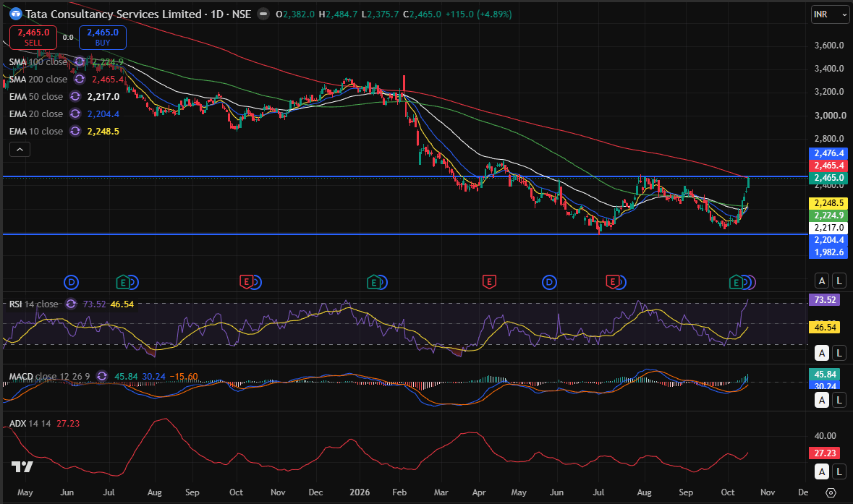Open the green E earnings marker after the last Oct
The height and width of the screenshot is (504, 853).
pos(736,282)
